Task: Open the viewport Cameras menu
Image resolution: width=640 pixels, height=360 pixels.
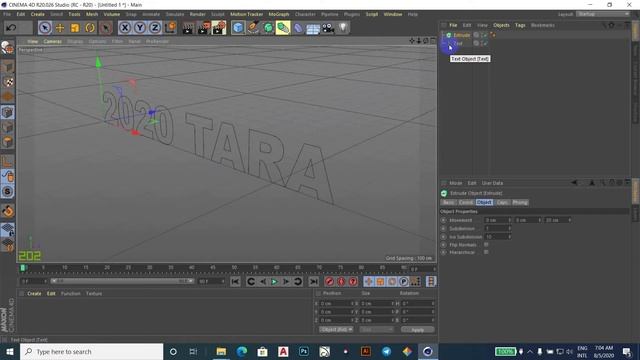Action: coord(52,41)
